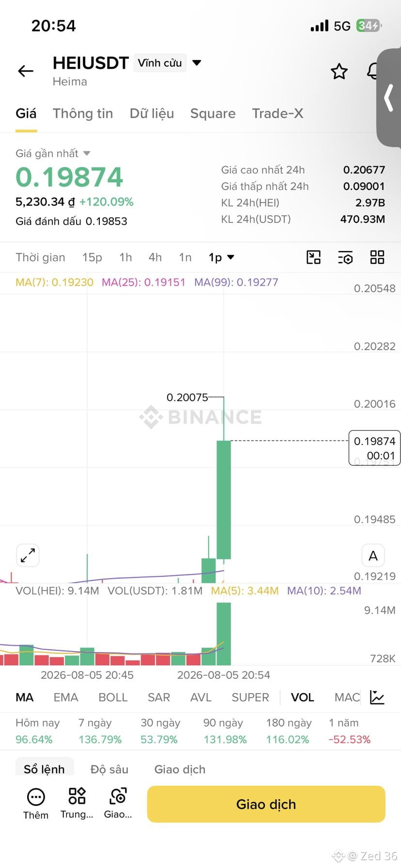This screenshot has width=401, height=868.
Task: Open chart indicator settings icon
Action: point(345,257)
